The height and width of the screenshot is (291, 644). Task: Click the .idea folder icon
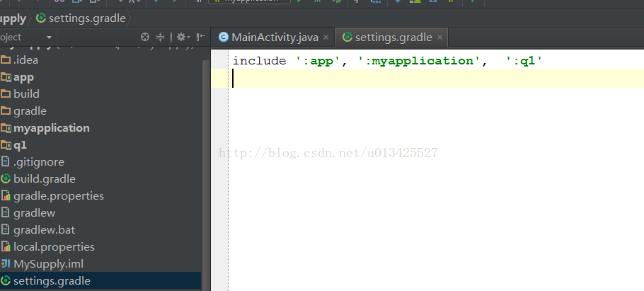pos(6,60)
